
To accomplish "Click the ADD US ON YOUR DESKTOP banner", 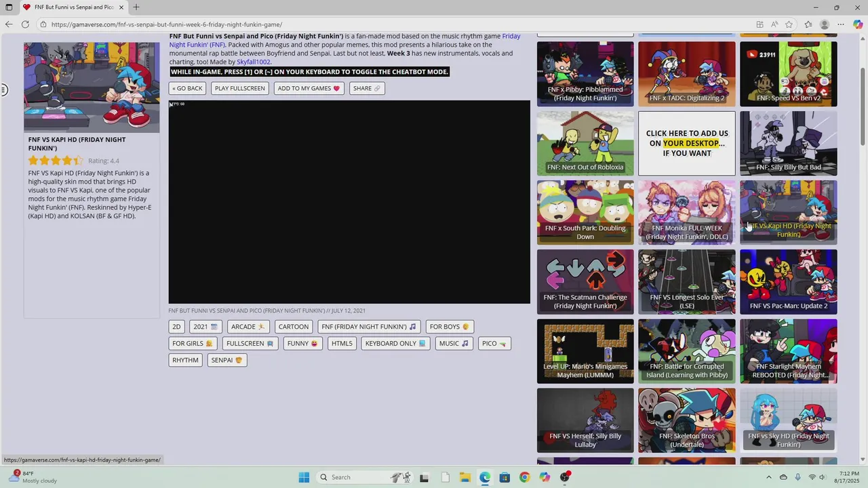I will pyautogui.click(x=687, y=144).
